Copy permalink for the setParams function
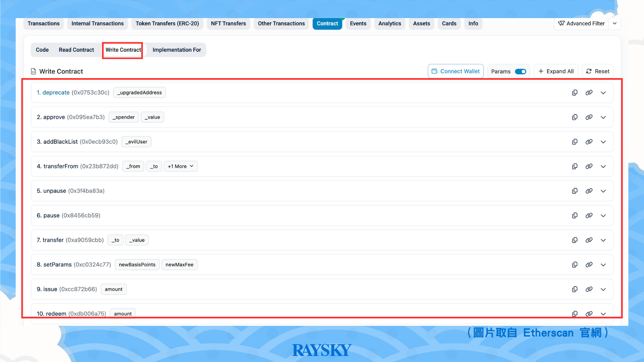Image resolution: width=644 pixels, height=362 pixels. (589, 264)
